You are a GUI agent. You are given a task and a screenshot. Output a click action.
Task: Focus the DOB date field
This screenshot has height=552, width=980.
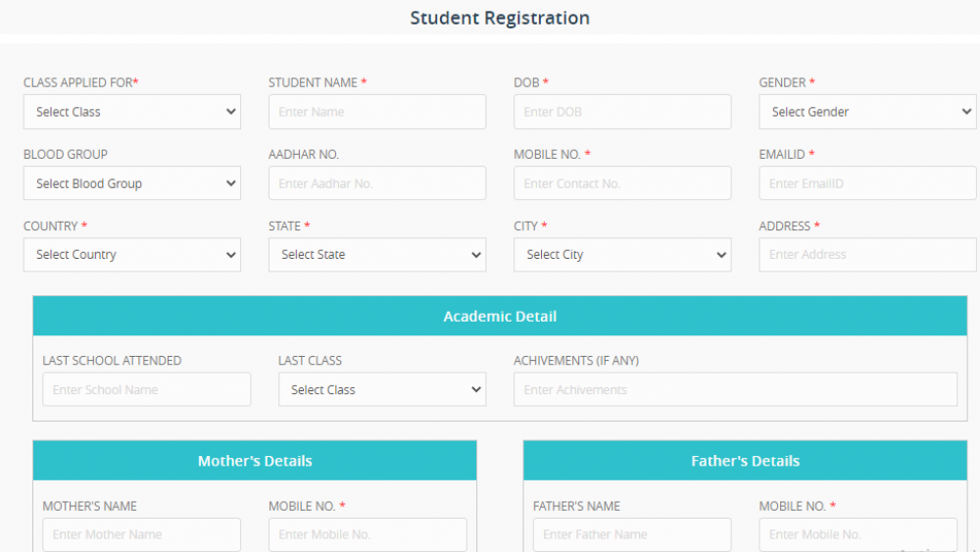pyautogui.click(x=621, y=112)
